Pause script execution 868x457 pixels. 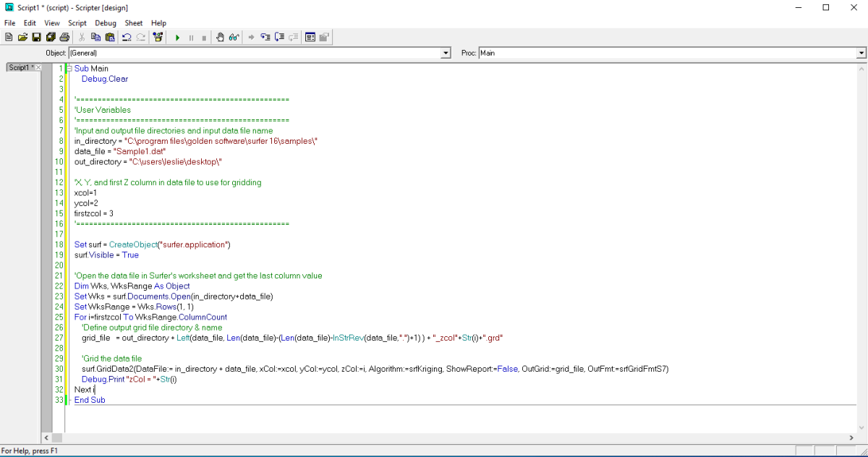tap(192, 37)
